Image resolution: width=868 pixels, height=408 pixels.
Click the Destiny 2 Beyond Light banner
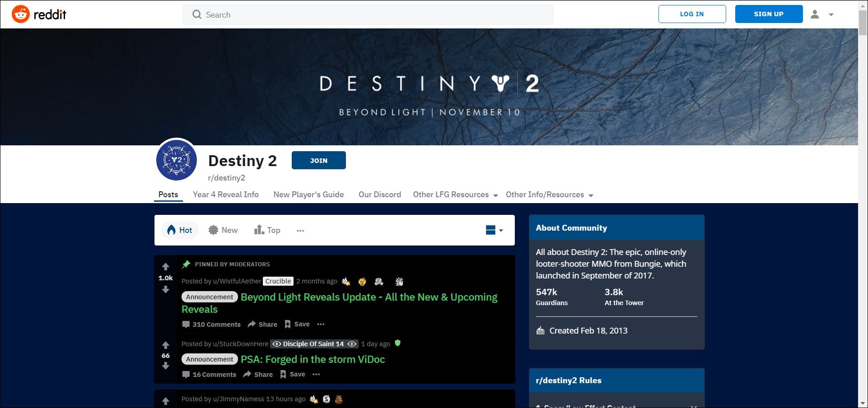(429, 87)
